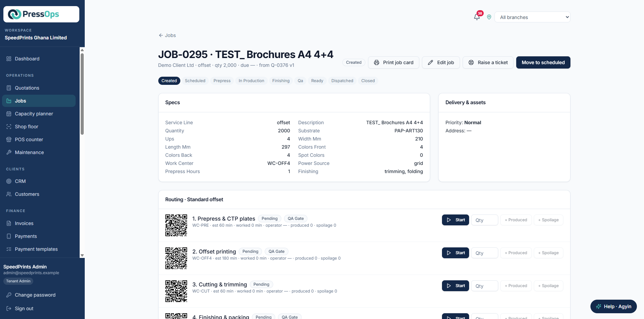
Task: Open the cutting & trimming QR code
Action: [x=176, y=291]
